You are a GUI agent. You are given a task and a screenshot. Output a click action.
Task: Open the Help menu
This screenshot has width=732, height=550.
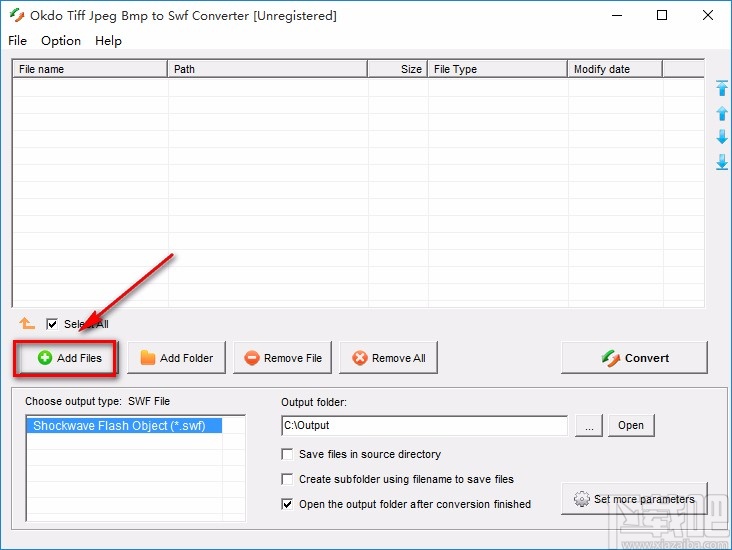(x=108, y=41)
